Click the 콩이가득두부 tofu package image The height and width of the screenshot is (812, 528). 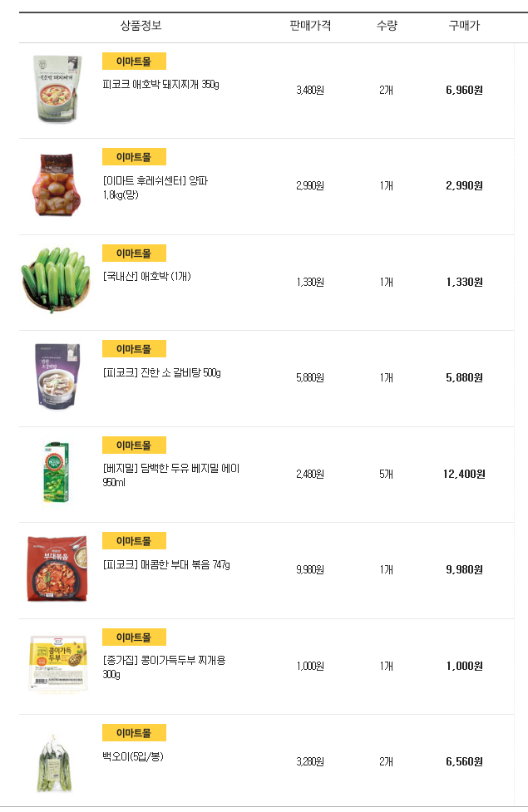click(57, 664)
